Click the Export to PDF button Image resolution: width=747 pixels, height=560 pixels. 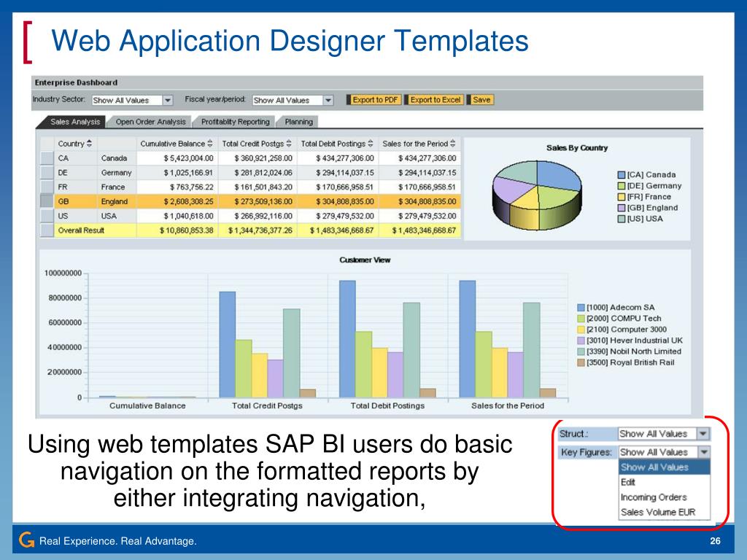(374, 99)
